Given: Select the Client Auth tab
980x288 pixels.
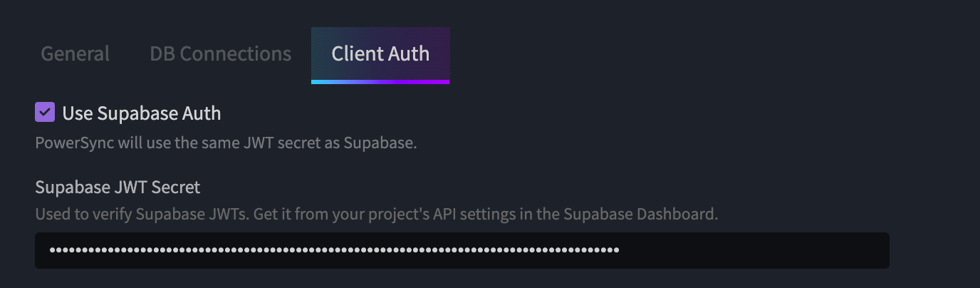Looking at the screenshot, I should 380,54.
